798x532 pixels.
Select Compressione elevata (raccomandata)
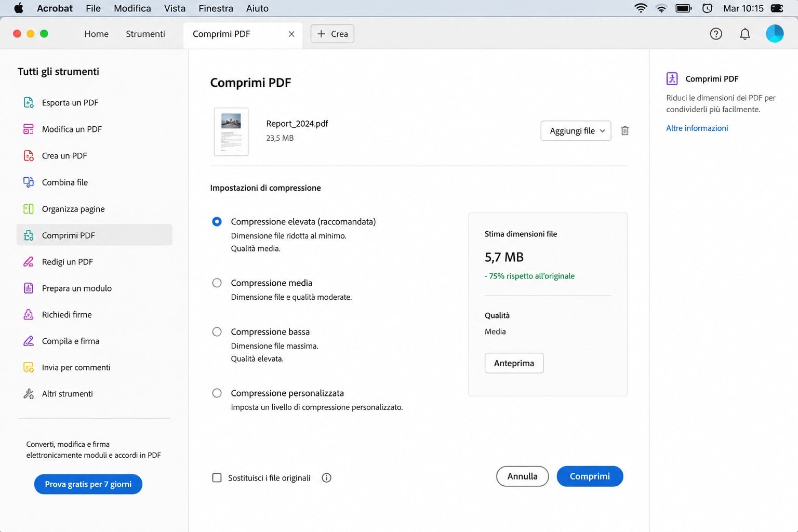[x=217, y=222]
